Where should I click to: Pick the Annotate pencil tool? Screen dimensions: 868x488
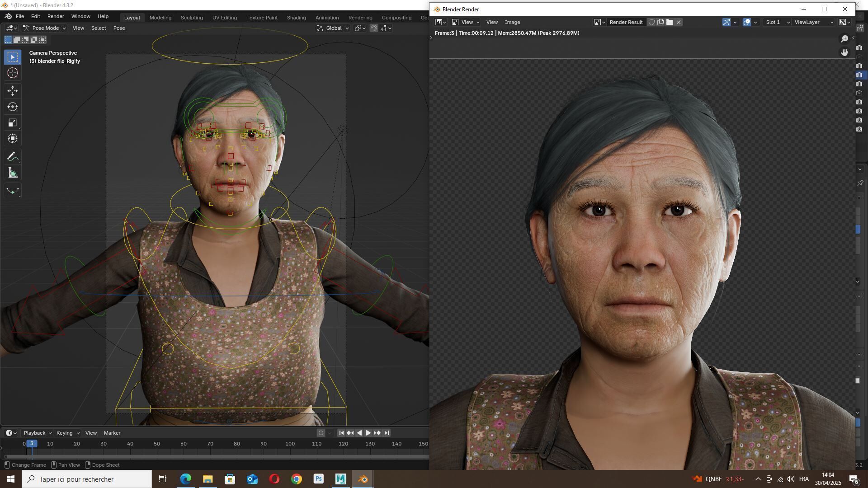click(x=13, y=157)
